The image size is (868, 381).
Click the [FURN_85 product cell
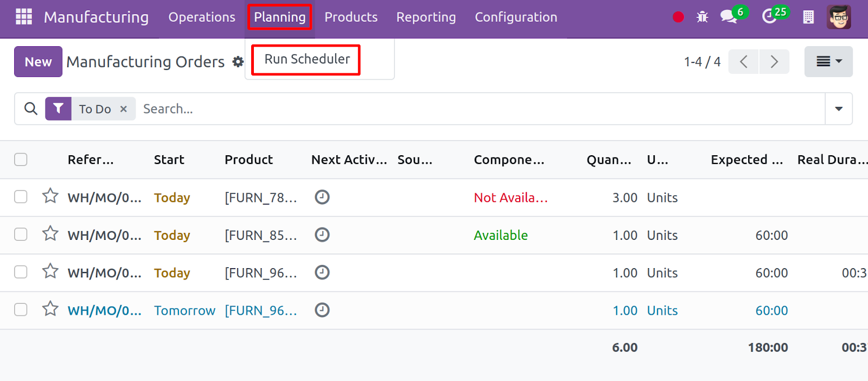click(x=261, y=235)
